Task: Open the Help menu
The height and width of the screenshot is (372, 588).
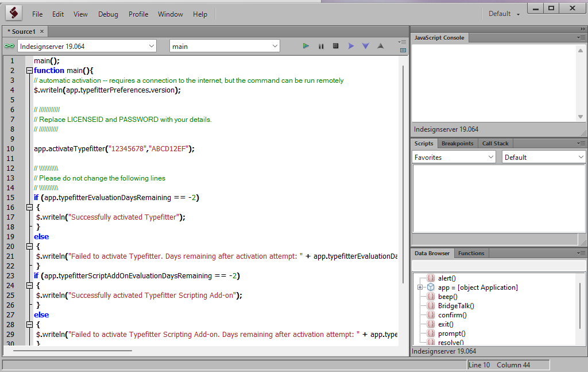Action: (200, 14)
